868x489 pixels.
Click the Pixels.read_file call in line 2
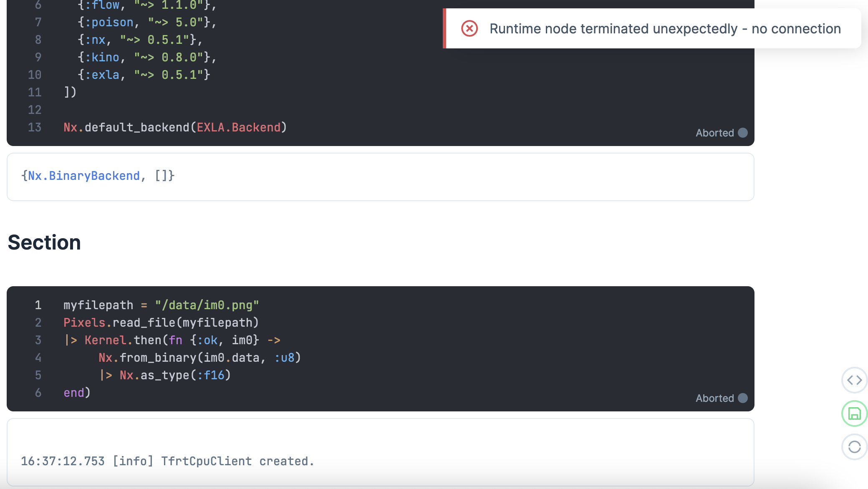tap(161, 322)
